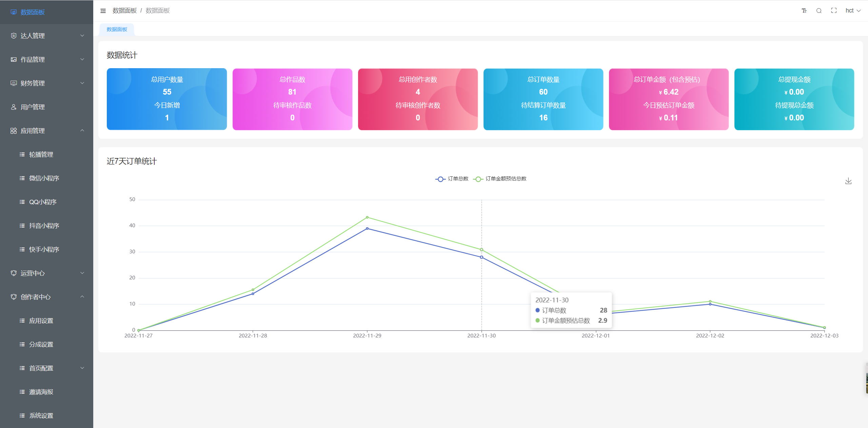
Task: Download chart image via save icon
Action: coord(848,181)
